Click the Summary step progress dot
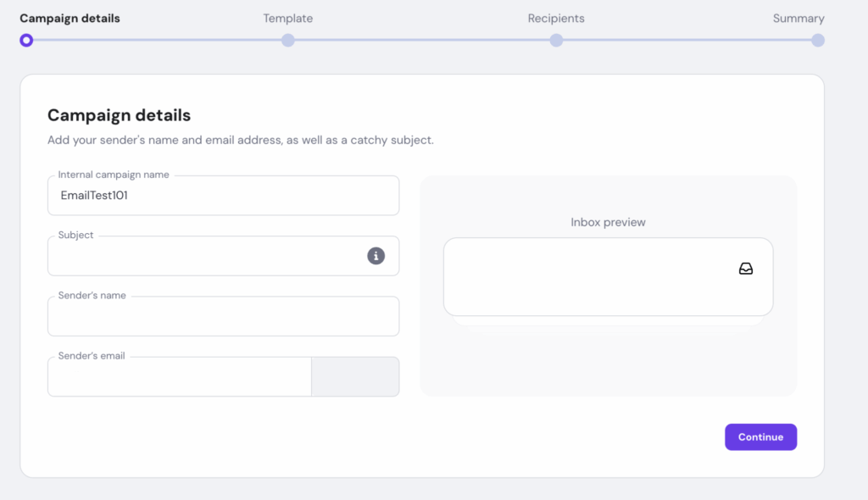This screenshot has height=500, width=868. (817, 40)
